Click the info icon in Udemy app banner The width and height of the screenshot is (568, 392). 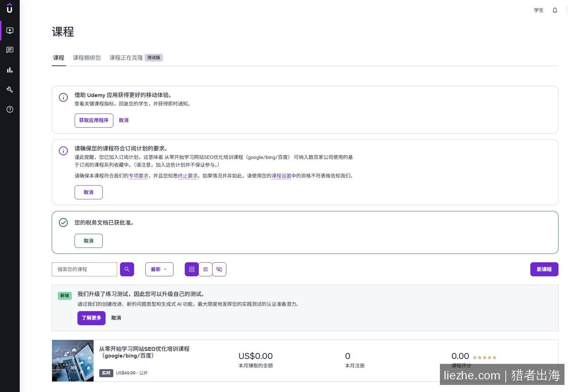[x=63, y=97]
